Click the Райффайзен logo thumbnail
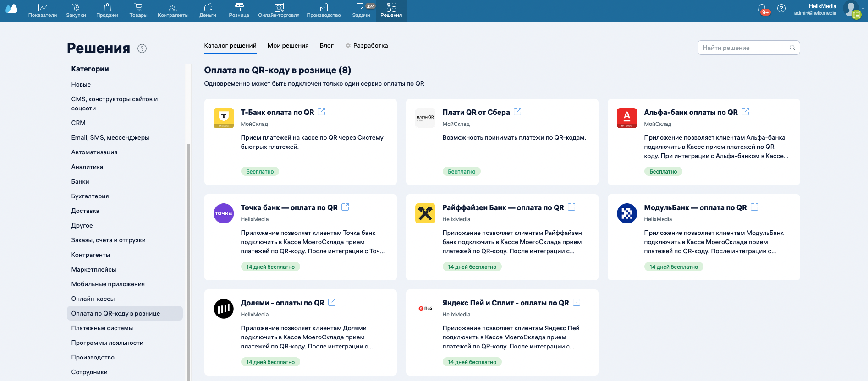Screen dimensions: 868x381 [425, 213]
